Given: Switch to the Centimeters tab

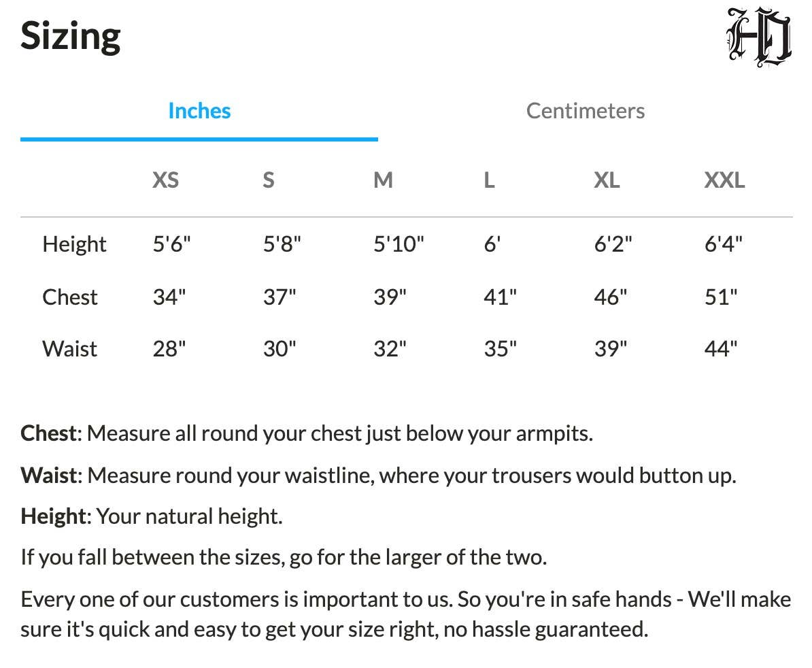Looking at the screenshot, I should coord(585,111).
